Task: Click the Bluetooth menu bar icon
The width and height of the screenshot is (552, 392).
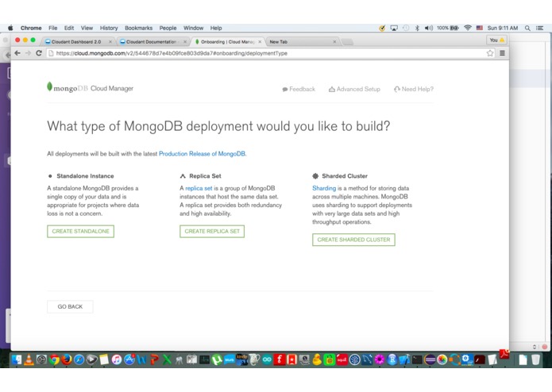Action: tap(417, 28)
